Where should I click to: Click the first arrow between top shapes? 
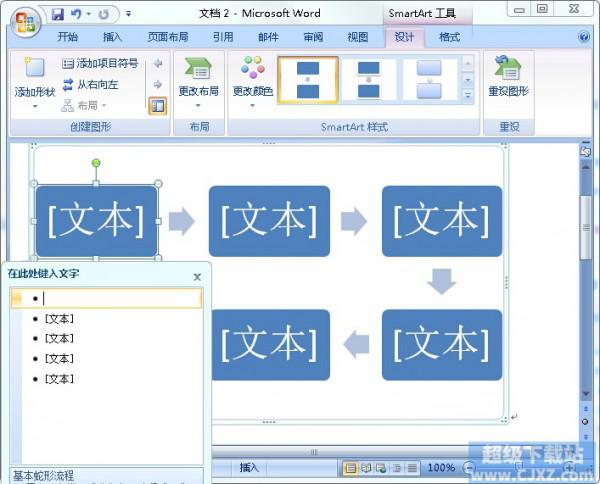pos(182,221)
